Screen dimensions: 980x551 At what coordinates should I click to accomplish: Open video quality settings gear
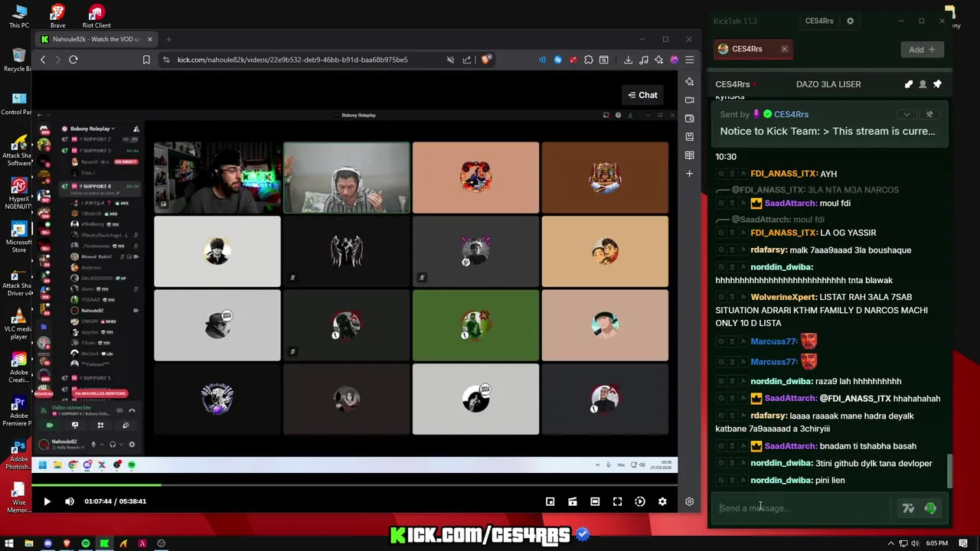(662, 501)
